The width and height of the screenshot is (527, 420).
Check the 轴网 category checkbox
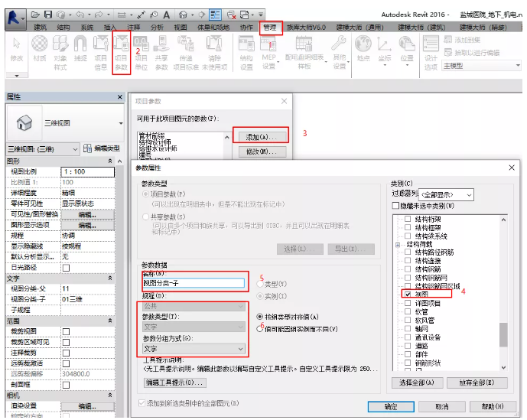408,328
